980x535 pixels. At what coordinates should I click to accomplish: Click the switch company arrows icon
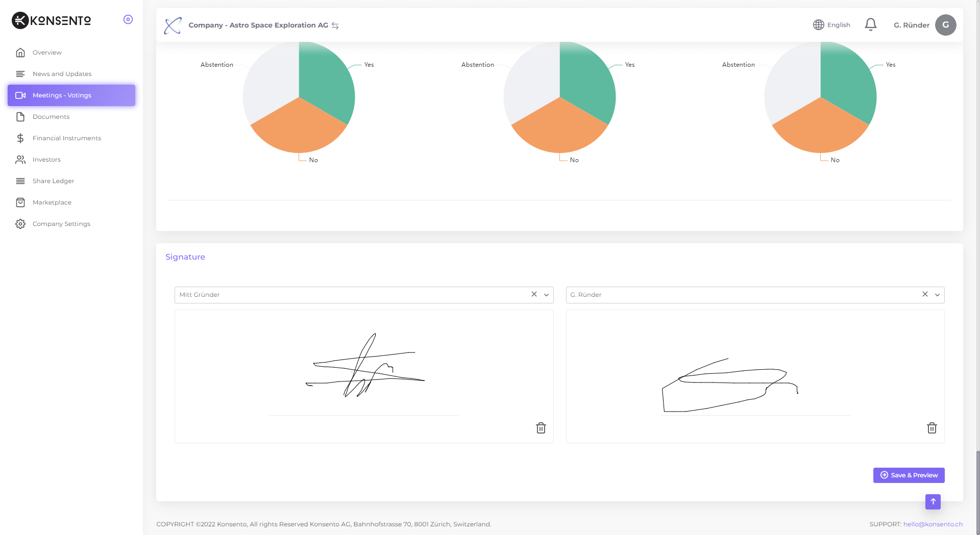pos(335,26)
